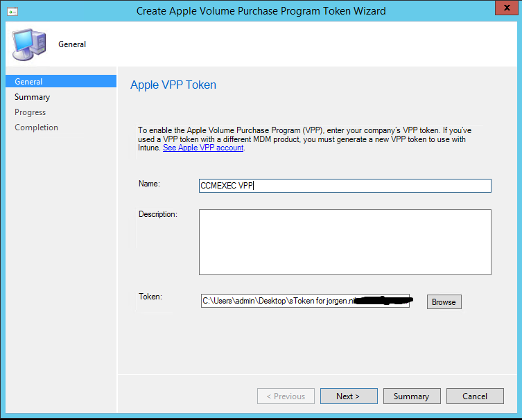The image size is (522, 420).
Task: Go to the Summary step in sidebar
Action: click(x=32, y=97)
